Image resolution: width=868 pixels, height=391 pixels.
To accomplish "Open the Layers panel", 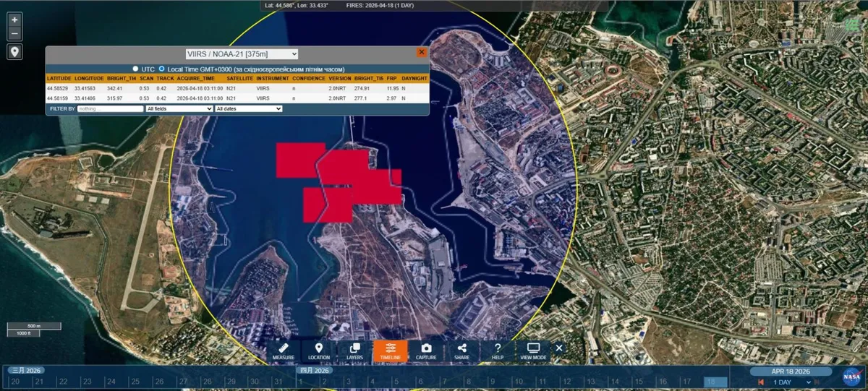I will tap(354, 351).
